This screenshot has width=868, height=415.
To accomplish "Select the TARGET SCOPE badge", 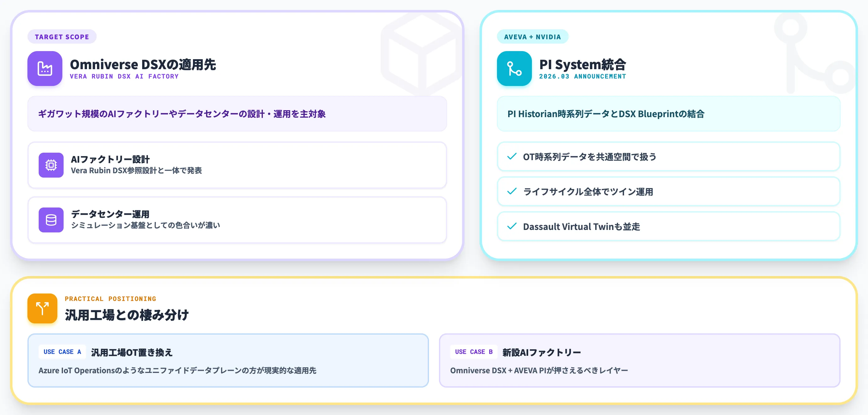I will point(62,37).
